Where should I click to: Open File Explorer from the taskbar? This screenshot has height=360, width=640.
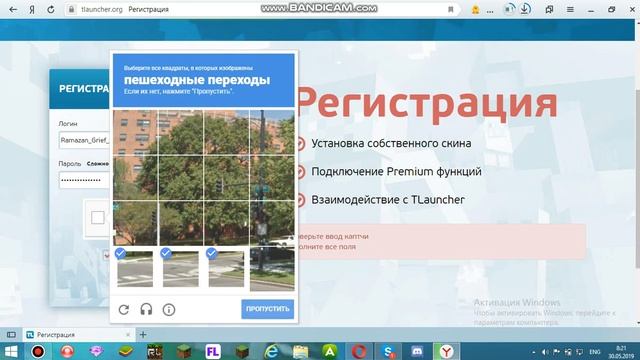click(300, 351)
